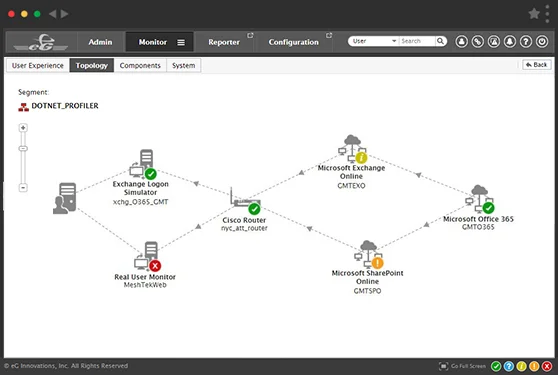
Task: Click the blue unknown status footer icon
Action: coord(509,366)
